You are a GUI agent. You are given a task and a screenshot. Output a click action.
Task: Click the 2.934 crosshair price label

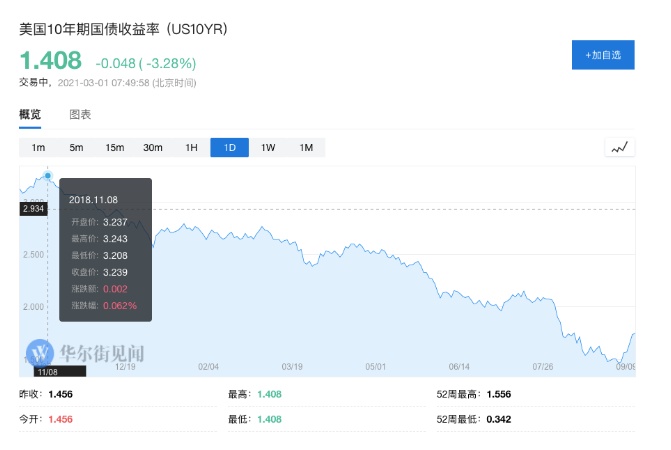click(x=33, y=209)
